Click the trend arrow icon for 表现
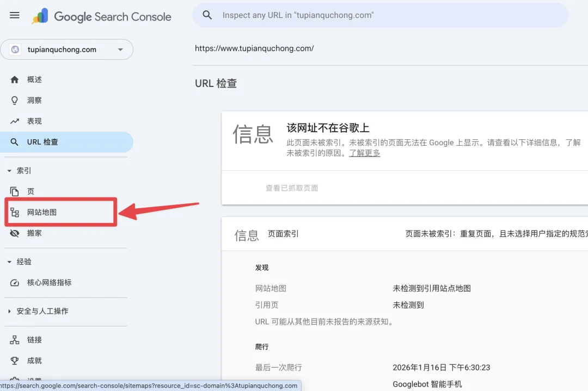588x391 pixels. (x=15, y=121)
